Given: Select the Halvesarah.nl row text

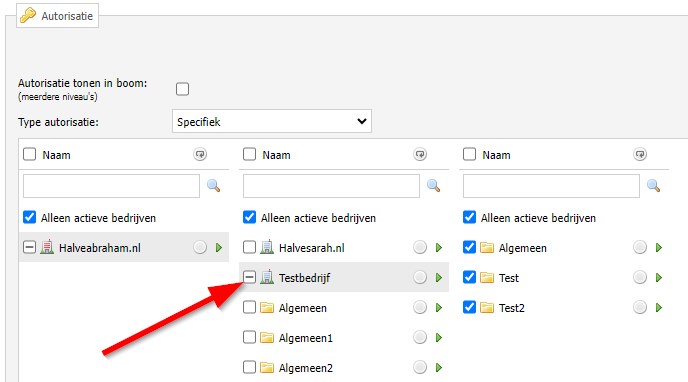Looking at the screenshot, I should [312, 248].
